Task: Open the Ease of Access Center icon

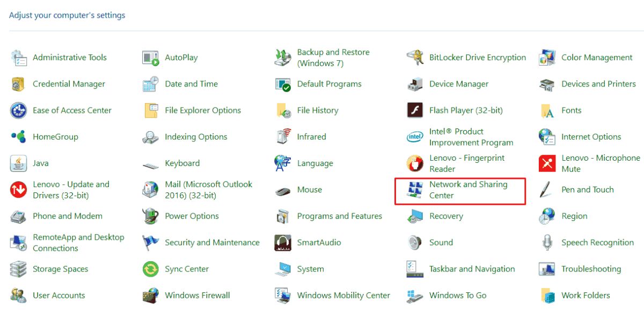Action: pyautogui.click(x=19, y=111)
